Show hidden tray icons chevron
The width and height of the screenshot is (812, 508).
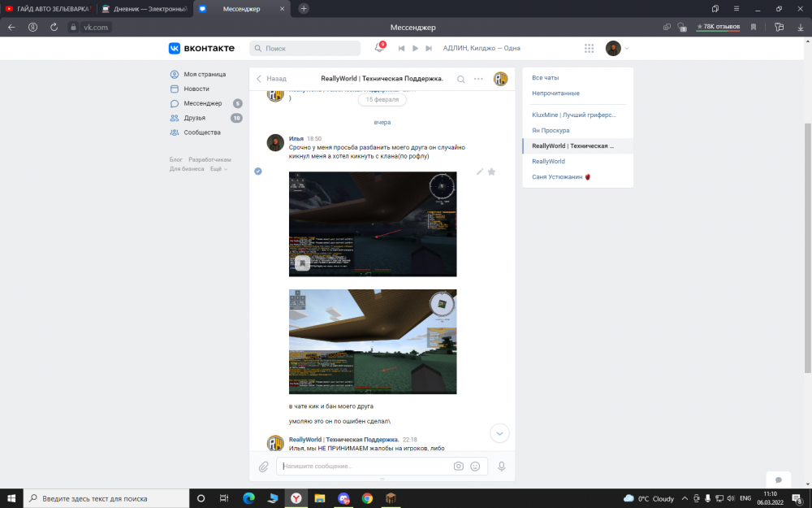pos(685,498)
